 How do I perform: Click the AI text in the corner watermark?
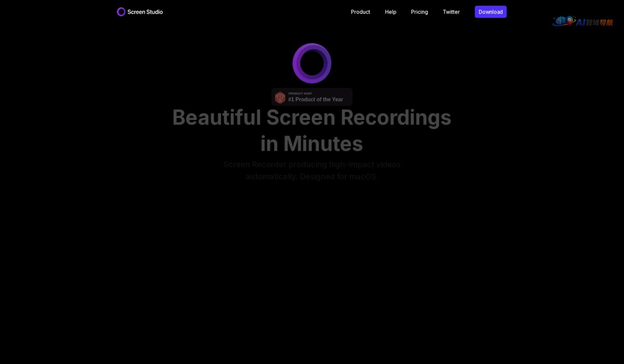pos(581,22)
